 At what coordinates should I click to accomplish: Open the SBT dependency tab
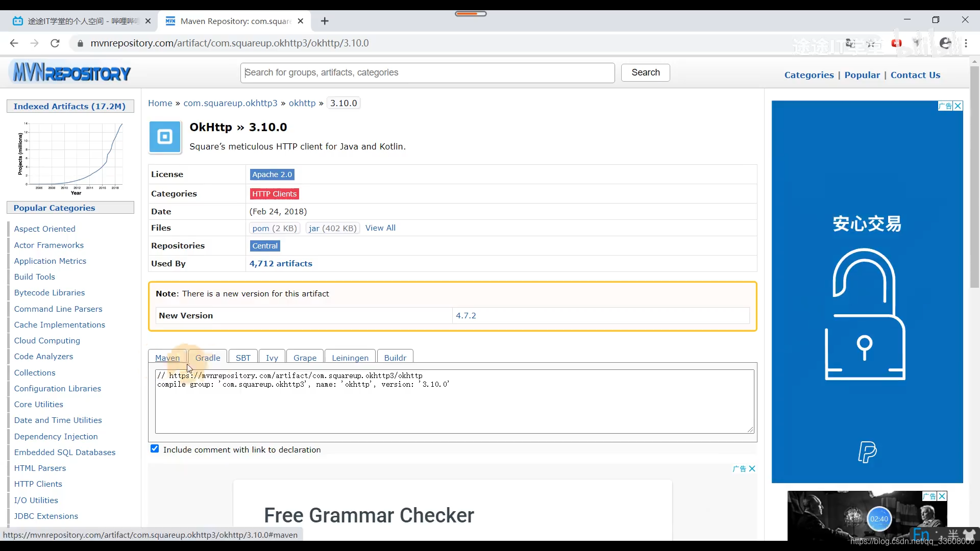pyautogui.click(x=243, y=358)
